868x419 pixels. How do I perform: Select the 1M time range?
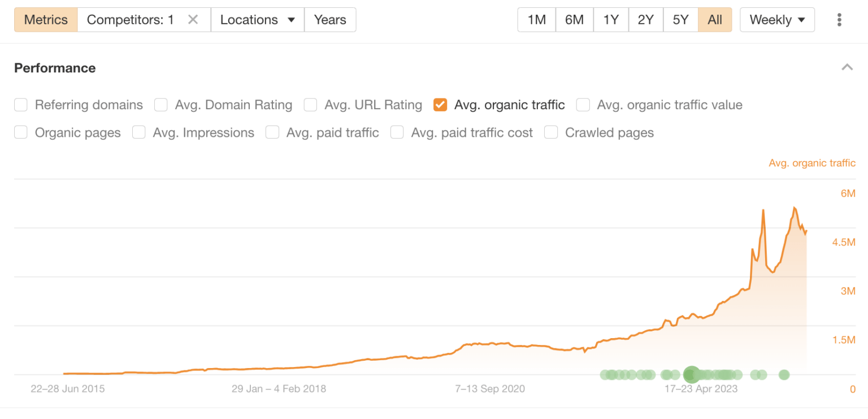(x=536, y=19)
